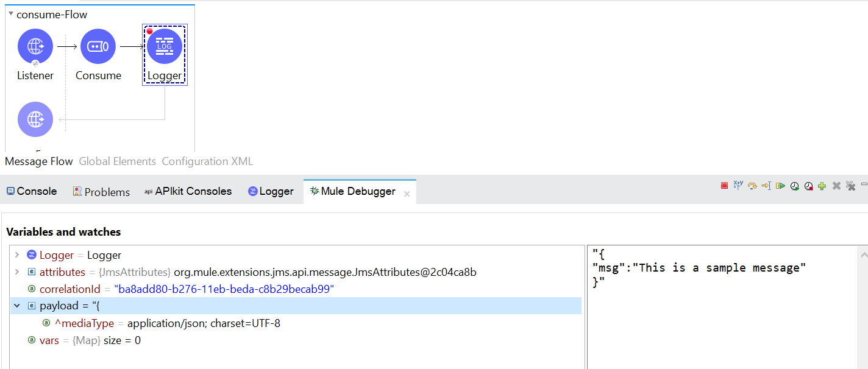Image resolution: width=868 pixels, height=369 pixels.
Task: Open the Evaluate DataWeave Expression tool
Action: 738,186
